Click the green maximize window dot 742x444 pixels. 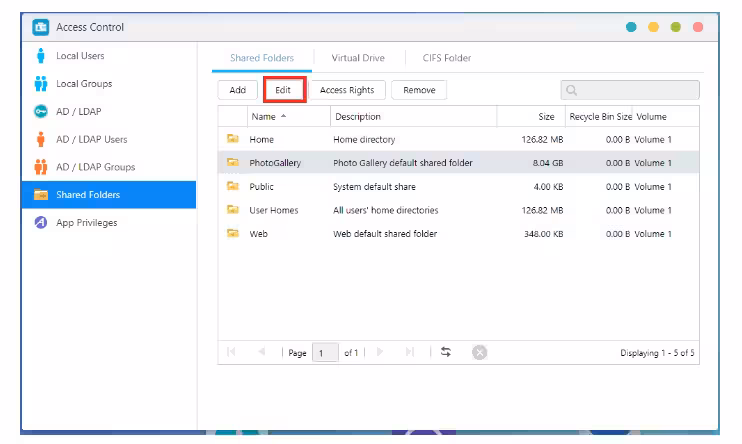[676, 27]
